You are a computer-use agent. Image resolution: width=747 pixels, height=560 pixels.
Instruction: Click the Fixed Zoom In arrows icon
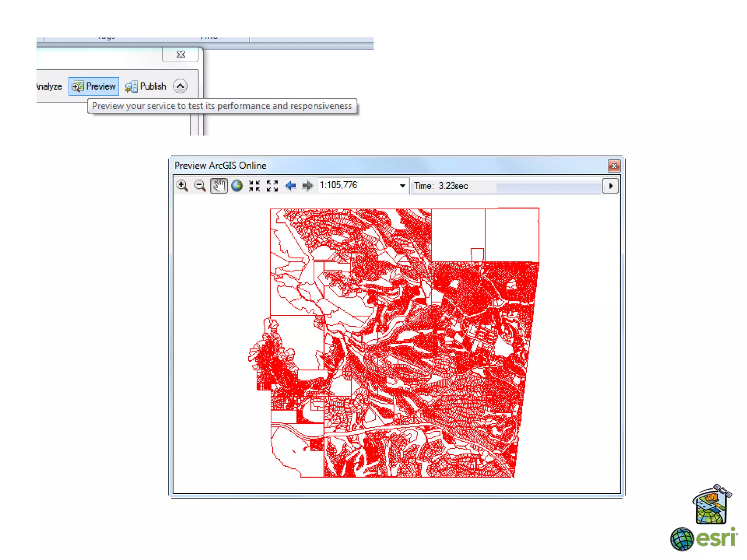(x=254, y=186)
